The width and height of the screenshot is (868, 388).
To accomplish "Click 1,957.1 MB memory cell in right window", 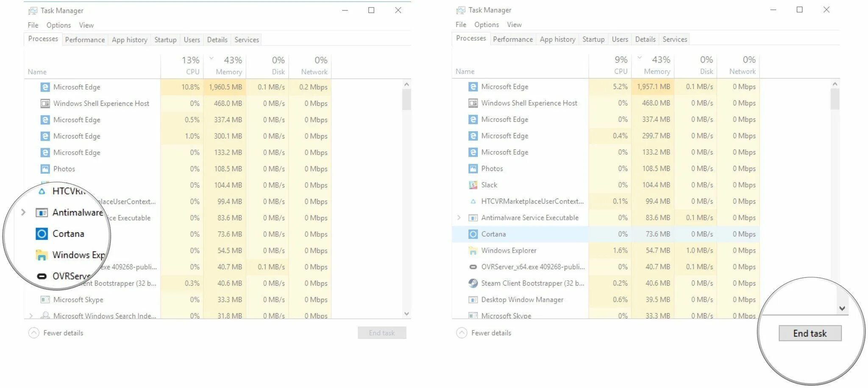I will [653, 87].
